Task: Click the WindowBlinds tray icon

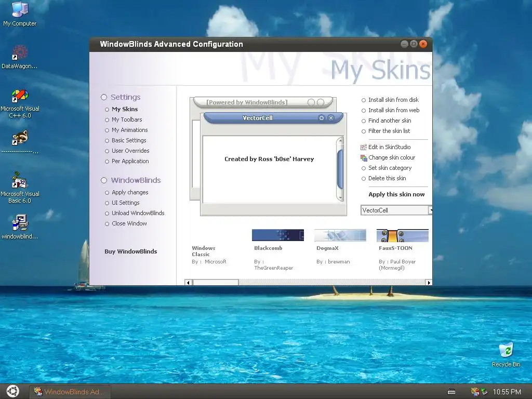Action: click(x=475, y=392)
